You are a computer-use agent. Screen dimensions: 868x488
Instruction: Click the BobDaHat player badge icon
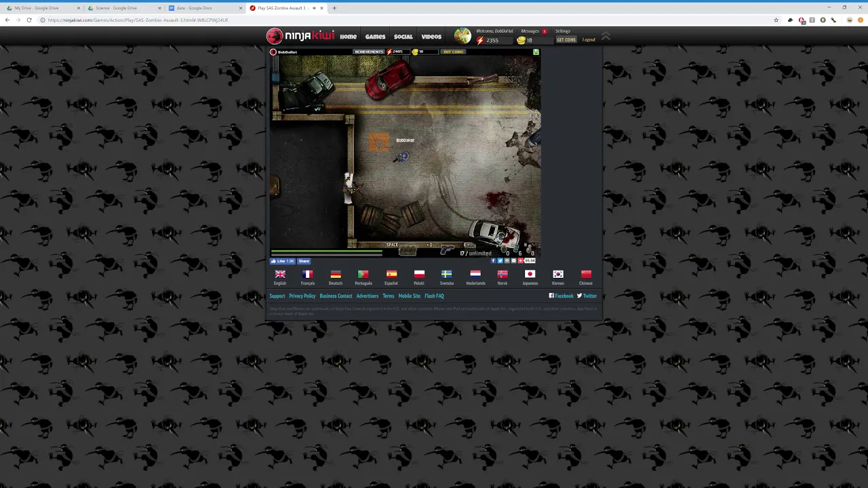pos(273,52)
